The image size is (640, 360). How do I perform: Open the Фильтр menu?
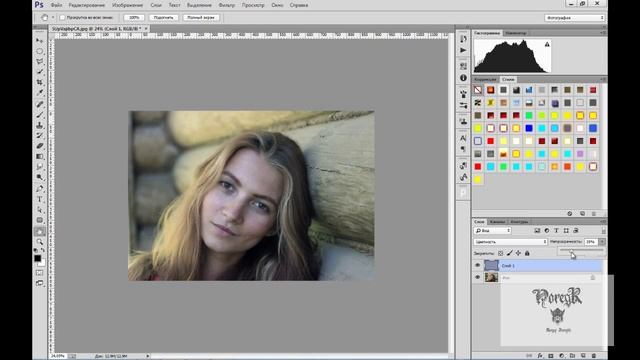[227, 5]
